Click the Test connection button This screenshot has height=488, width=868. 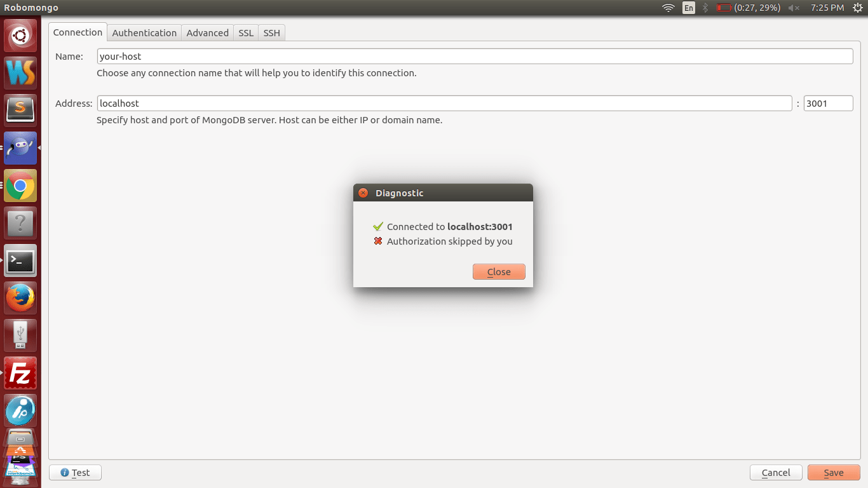pyautogui.click(x=75, y=472)
